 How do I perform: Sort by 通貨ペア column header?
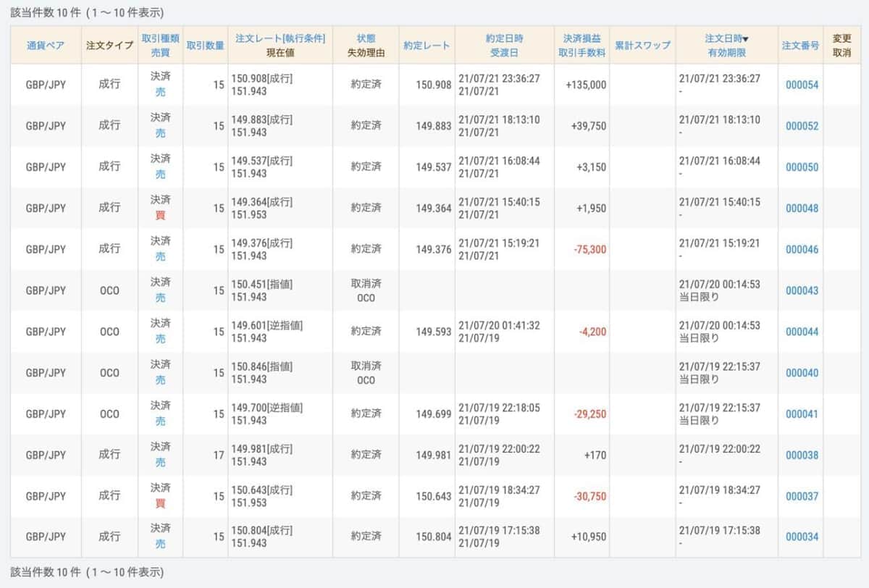point(46,46)
